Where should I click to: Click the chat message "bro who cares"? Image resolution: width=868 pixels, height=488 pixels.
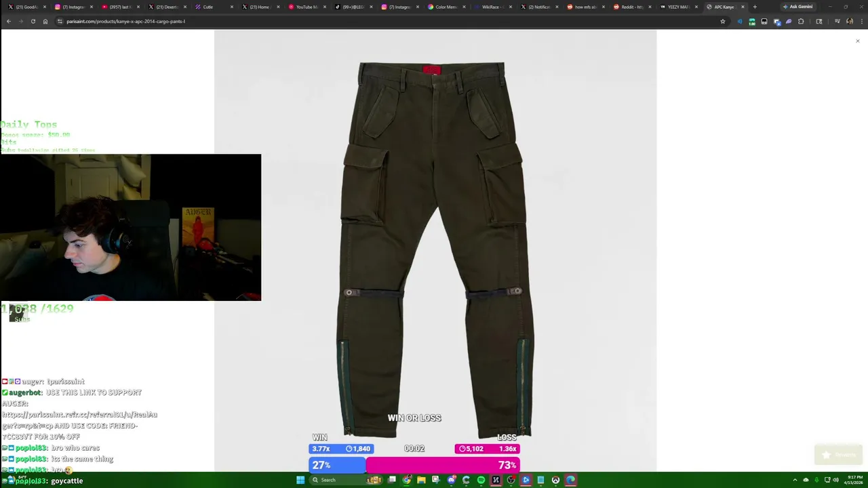click(x=75, y=448)
